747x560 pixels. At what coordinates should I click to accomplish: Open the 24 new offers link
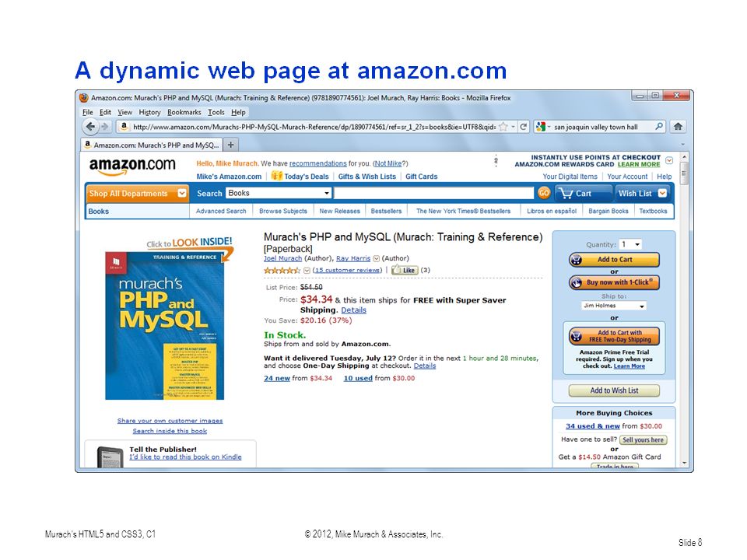277,378
